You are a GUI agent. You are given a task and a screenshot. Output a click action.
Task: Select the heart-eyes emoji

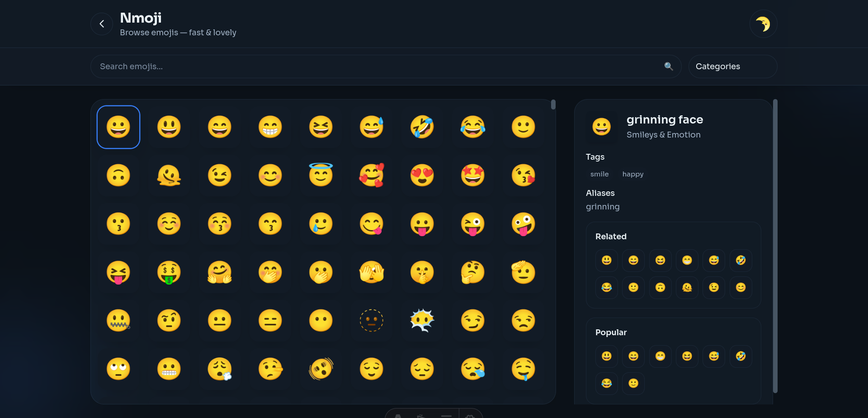[x=422, y=175]
